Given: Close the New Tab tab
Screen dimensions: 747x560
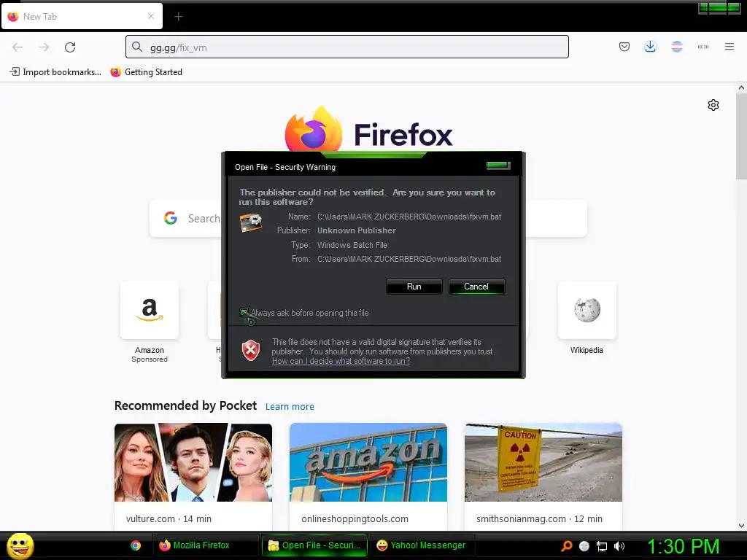Looking at the screenshot, I should pyautogui.click(x=151, y=16).
